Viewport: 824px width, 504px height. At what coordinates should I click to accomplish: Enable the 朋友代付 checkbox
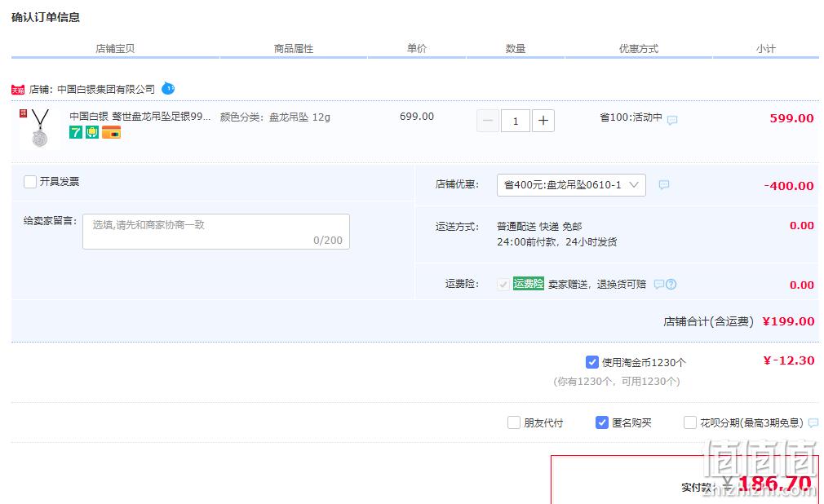[514, 422]
